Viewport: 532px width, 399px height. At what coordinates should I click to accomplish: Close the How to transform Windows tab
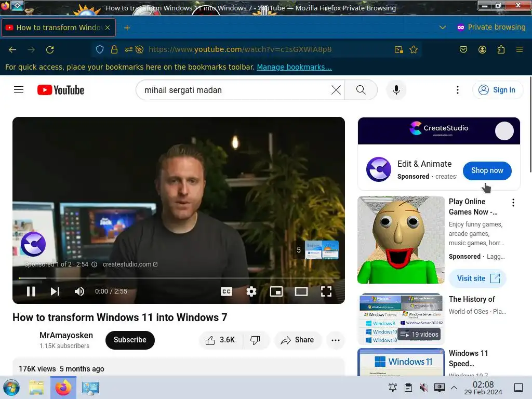coord(108,28)
